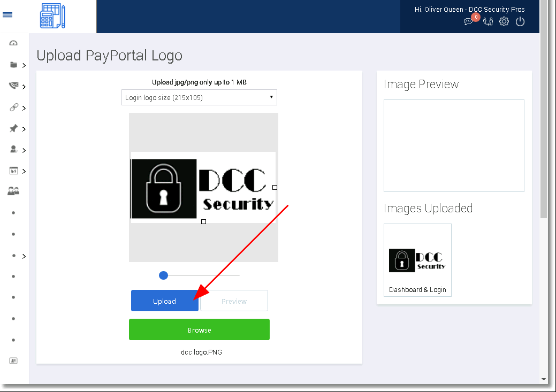Click the power logout icon
The image size is (556, 392).
tap(520, 21)
